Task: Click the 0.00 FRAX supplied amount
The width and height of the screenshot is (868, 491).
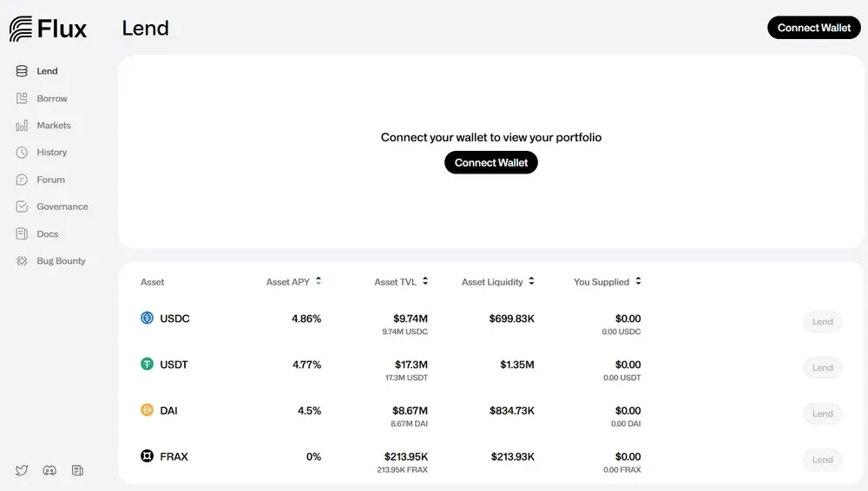Action: (x=622, y=469)
